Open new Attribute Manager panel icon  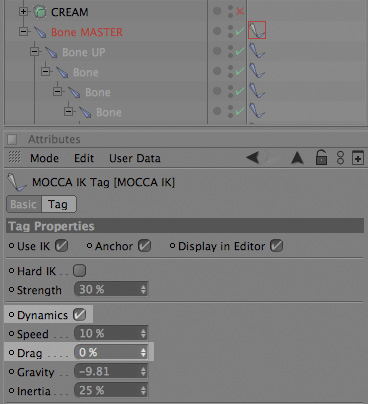[358, 158]
